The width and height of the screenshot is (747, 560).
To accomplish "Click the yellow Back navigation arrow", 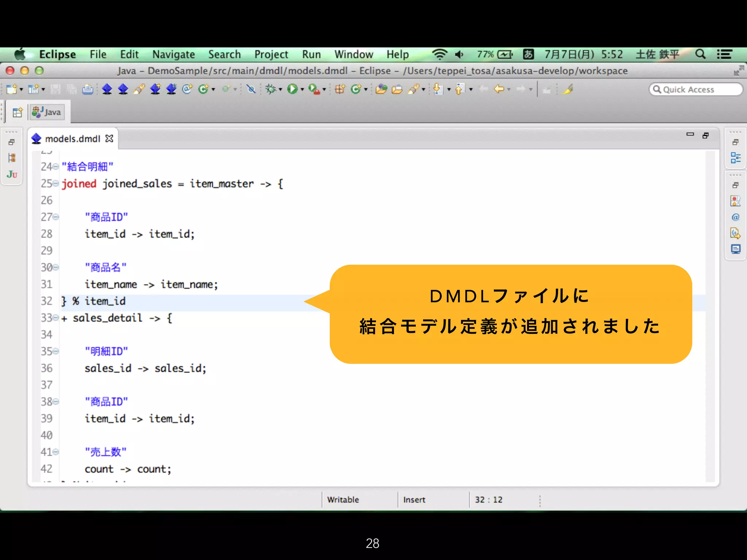I will coord(499,89).
